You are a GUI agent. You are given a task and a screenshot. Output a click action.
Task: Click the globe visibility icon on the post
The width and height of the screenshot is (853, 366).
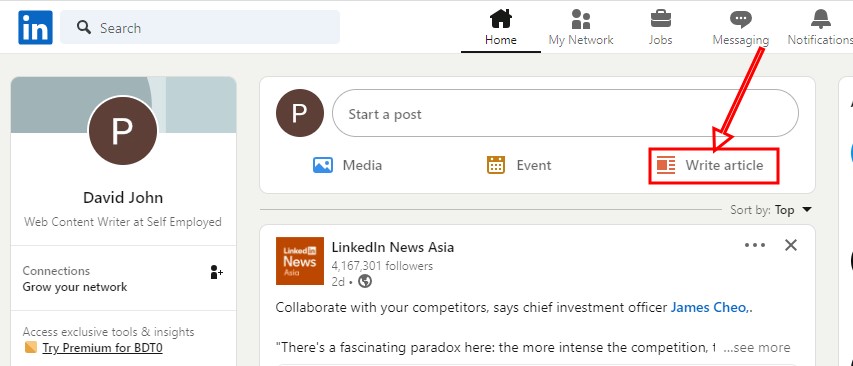pyautogui.click(x=366, y=281)
